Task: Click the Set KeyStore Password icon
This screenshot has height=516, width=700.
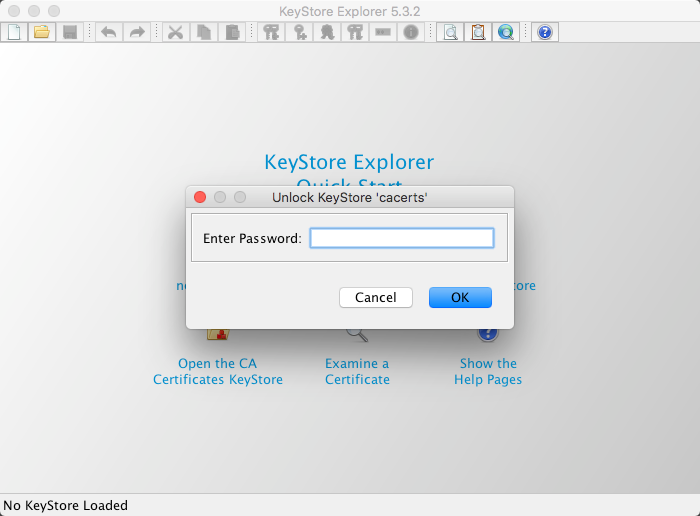Action: pos(383,32)
